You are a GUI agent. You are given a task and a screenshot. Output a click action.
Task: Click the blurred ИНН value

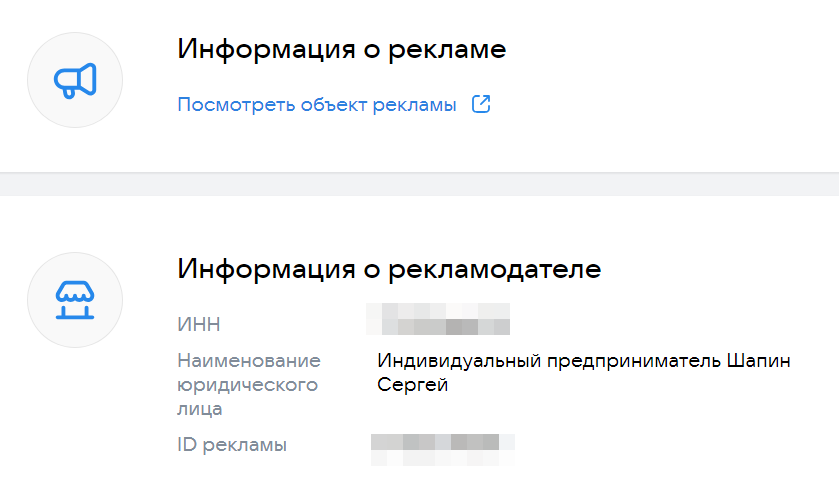coord(438,319)
